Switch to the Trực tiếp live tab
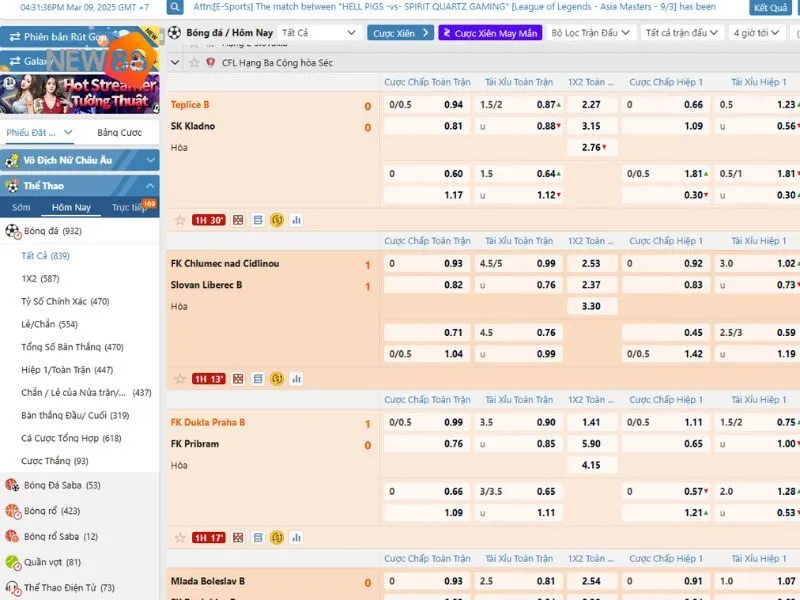 [x=129, y=207]
